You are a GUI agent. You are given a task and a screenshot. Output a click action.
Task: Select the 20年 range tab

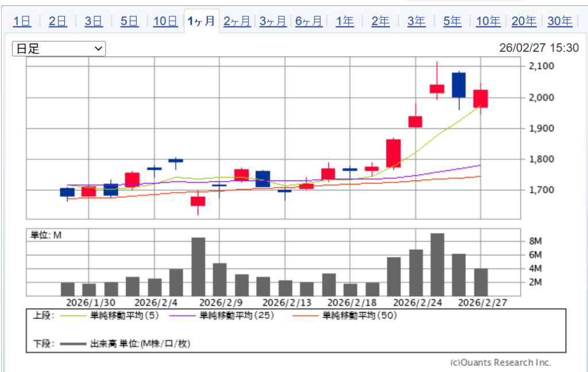pos(524,22)
